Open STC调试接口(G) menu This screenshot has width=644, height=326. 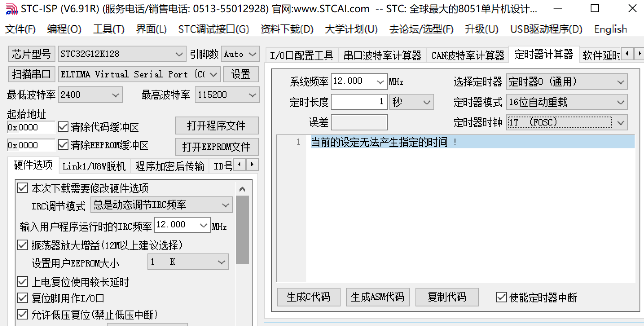[213, 29]
